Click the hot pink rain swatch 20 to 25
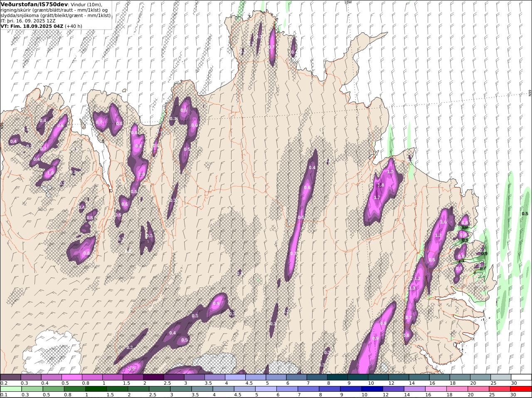Screen dimensions: 532x398 [x=478, y=389]
